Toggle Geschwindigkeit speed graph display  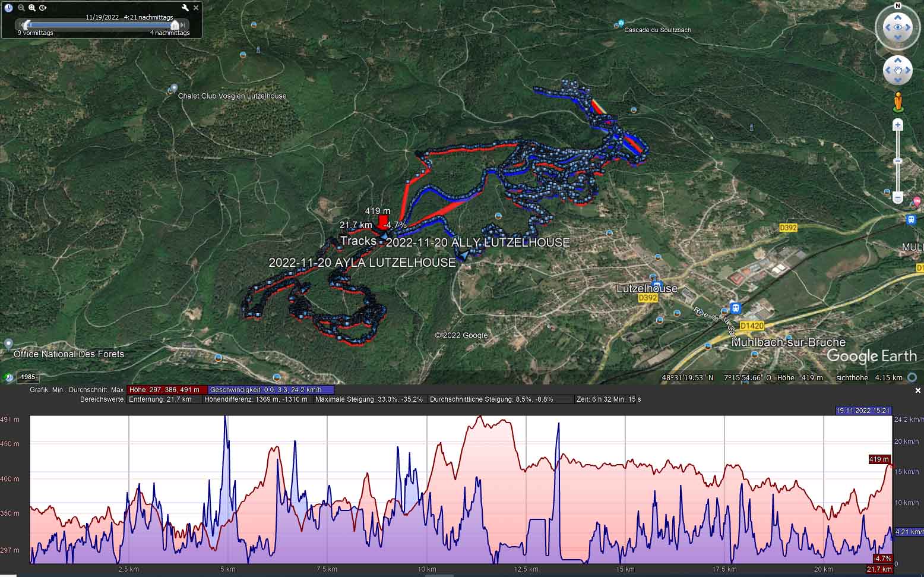click(270, 390)
